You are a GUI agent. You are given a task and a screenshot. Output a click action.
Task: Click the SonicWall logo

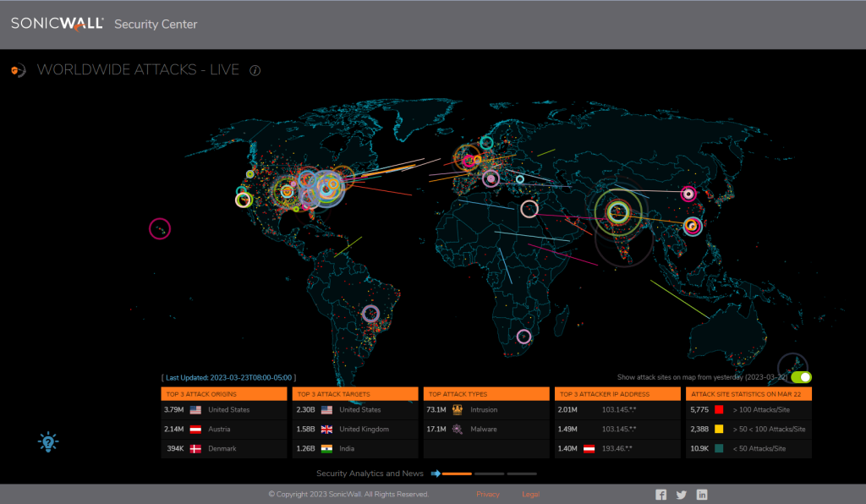pyautogui.click(x=56, y=25)
